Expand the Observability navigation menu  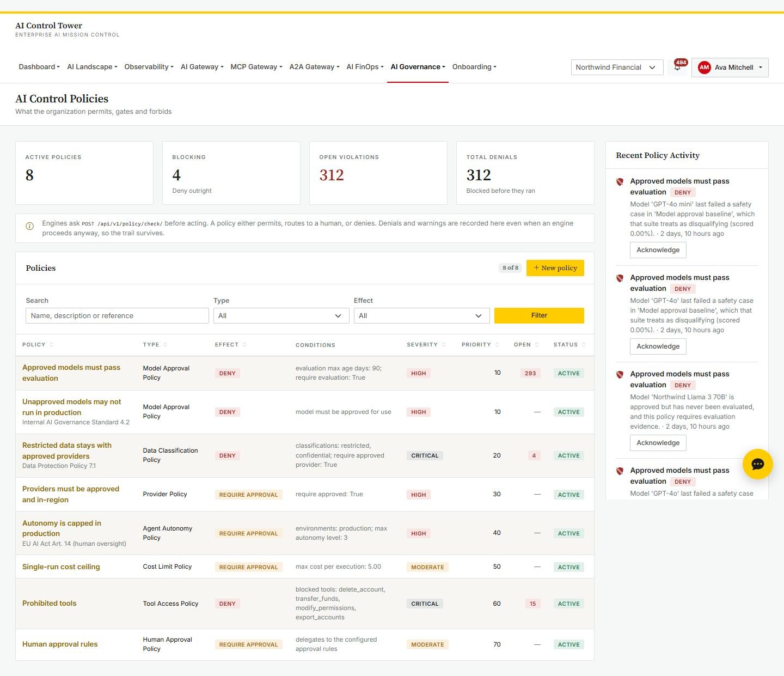click(x=149, y=67)
